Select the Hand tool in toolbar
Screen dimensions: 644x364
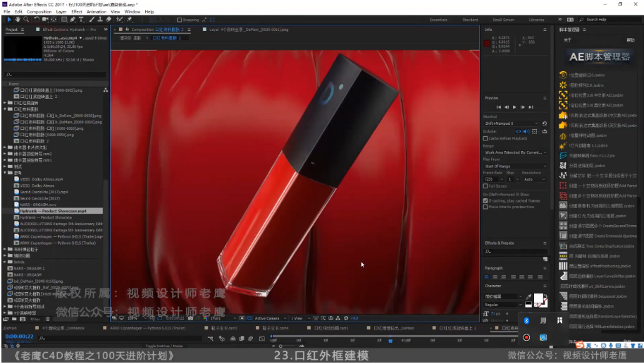pyautogui.click(x=17, y=20)
